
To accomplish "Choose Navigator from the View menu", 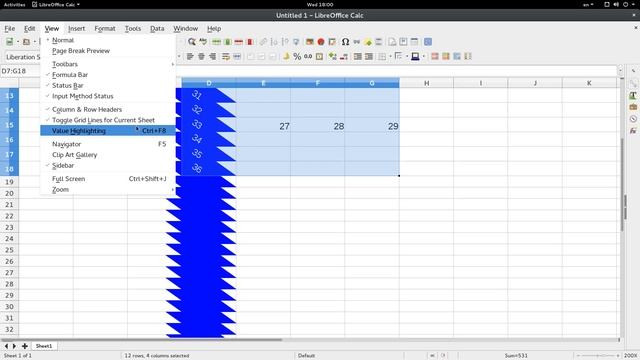I will (x=108, y=144).
